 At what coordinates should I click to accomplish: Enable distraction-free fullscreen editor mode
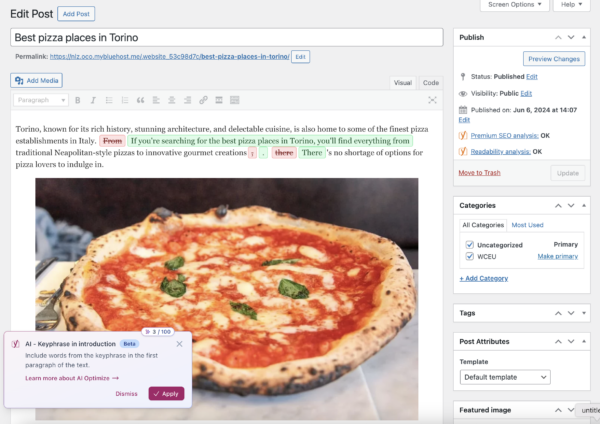tap(432, 100)
